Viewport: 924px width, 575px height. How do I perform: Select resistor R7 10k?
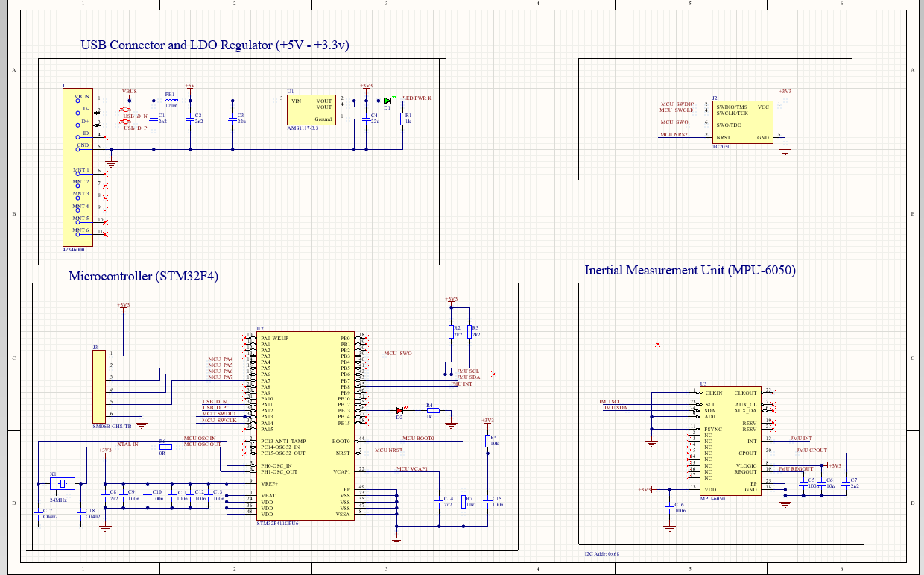(463, 501)
